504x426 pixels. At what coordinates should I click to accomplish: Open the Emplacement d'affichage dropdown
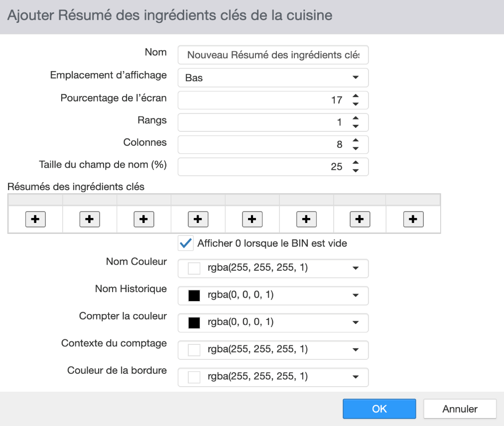pyautogui.click(x=273, y=78)
